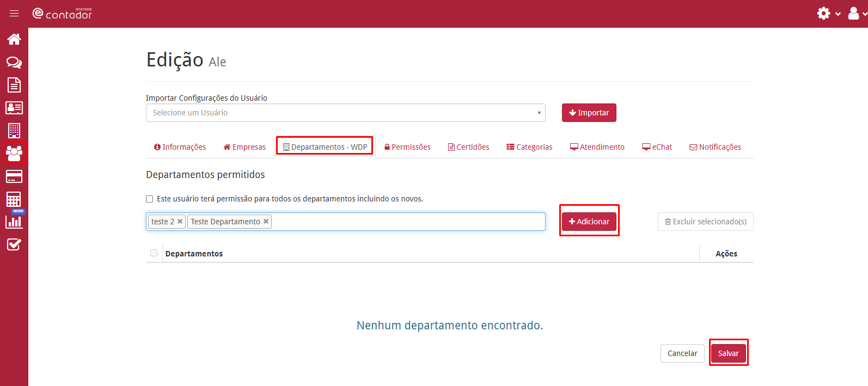868x386 pixels.
Task: Click the Cancelar button
Action: pos(682,353)
